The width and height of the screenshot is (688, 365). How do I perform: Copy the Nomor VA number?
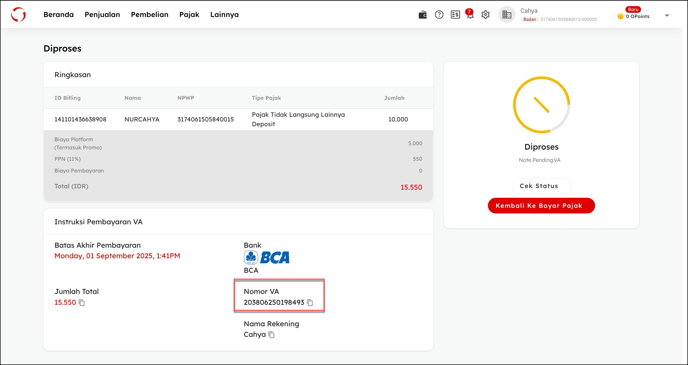310,303
